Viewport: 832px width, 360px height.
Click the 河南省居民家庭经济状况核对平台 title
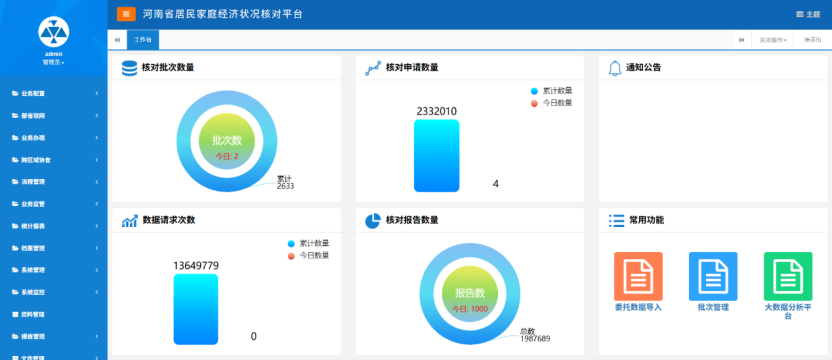223,14
